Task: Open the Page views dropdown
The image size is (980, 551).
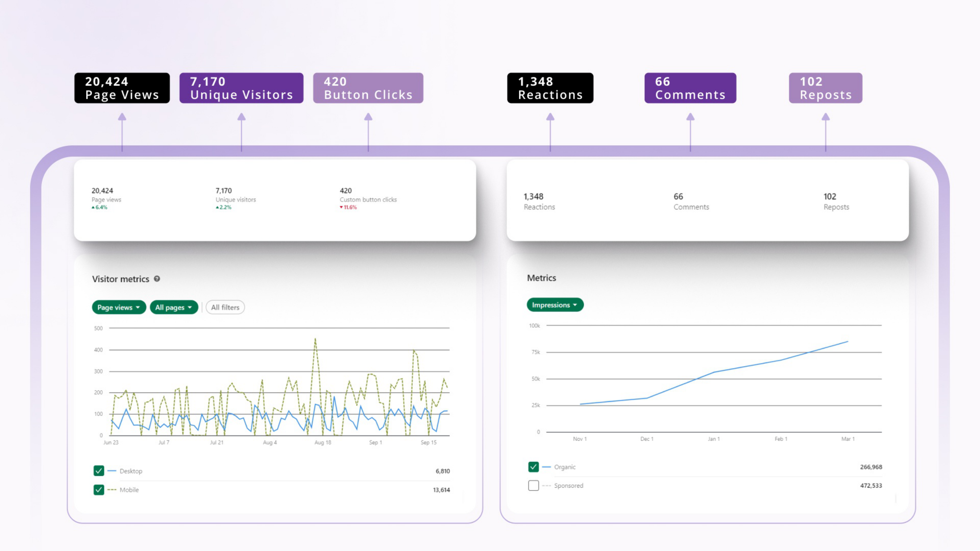Action: (x=119, y=307)
